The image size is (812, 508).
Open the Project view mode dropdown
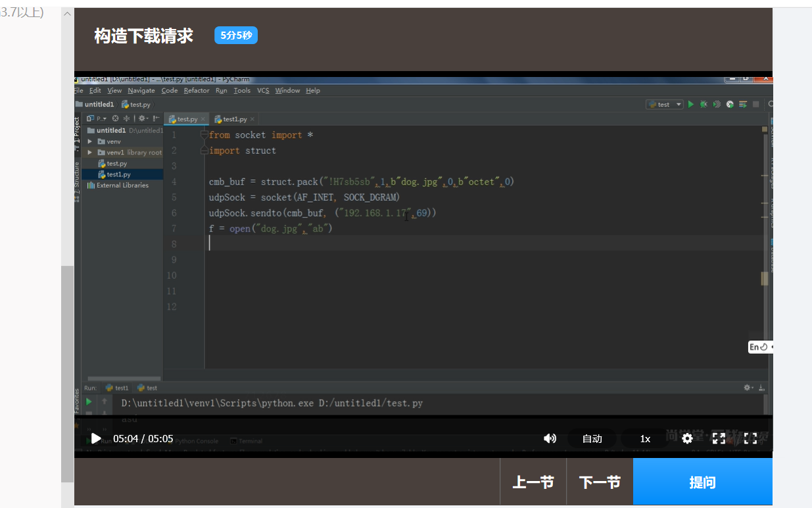point(97,119)
